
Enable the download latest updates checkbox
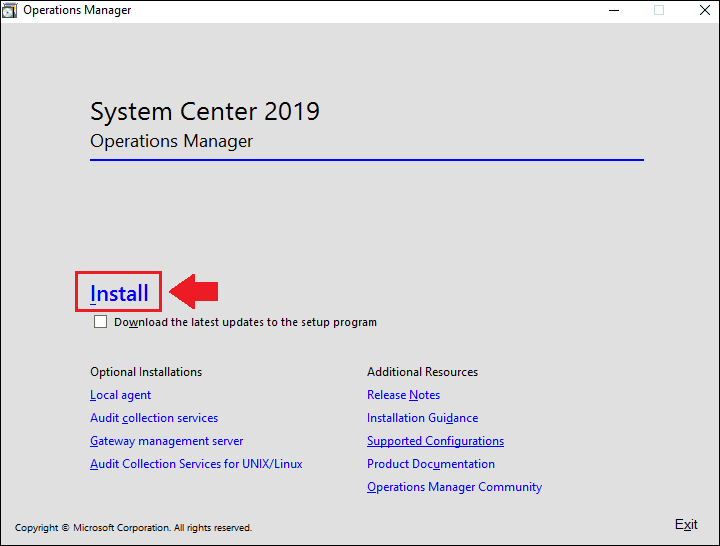[100, 321]
